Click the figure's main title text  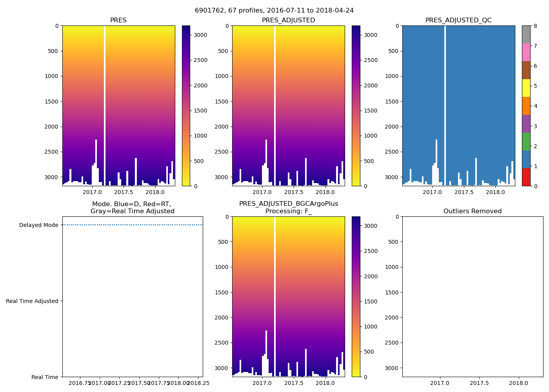coord(274,11)
